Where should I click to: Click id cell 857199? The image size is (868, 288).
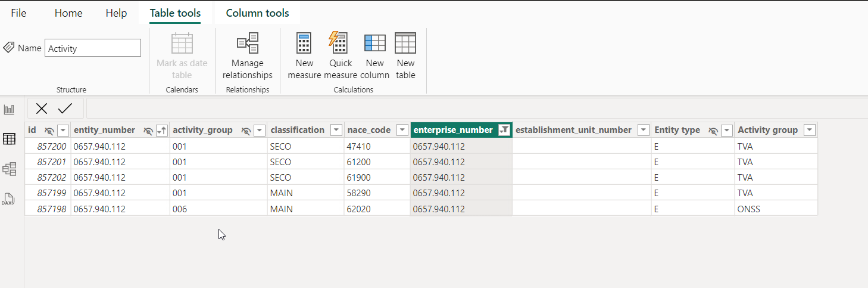[48, 193]
